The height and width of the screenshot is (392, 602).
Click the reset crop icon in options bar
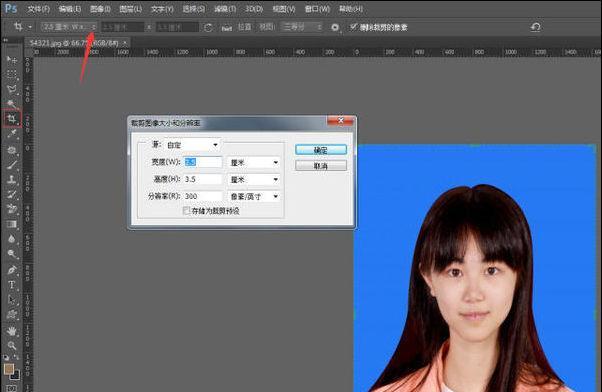[x=536, y=27]
